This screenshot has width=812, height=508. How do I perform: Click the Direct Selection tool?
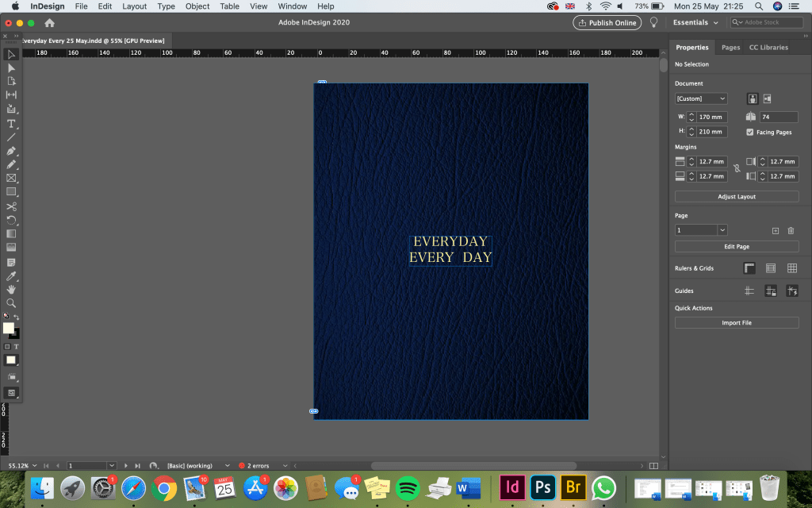(11, 68)
